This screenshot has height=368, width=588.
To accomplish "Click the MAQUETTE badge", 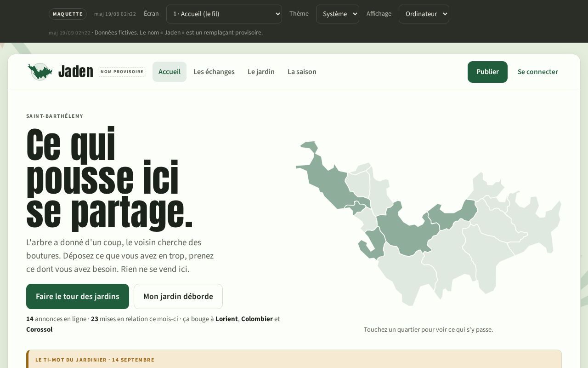I will (x=68, y=14).
